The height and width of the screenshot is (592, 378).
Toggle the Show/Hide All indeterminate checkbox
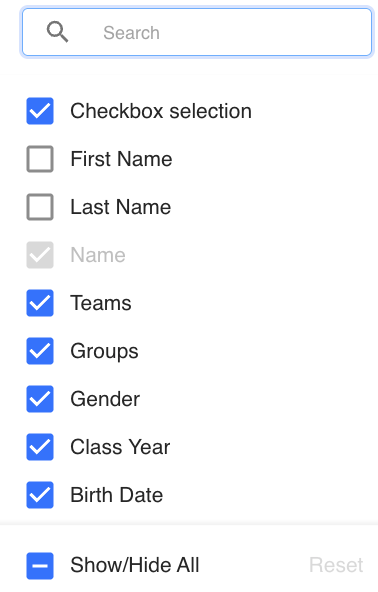(x=40, y=566)
